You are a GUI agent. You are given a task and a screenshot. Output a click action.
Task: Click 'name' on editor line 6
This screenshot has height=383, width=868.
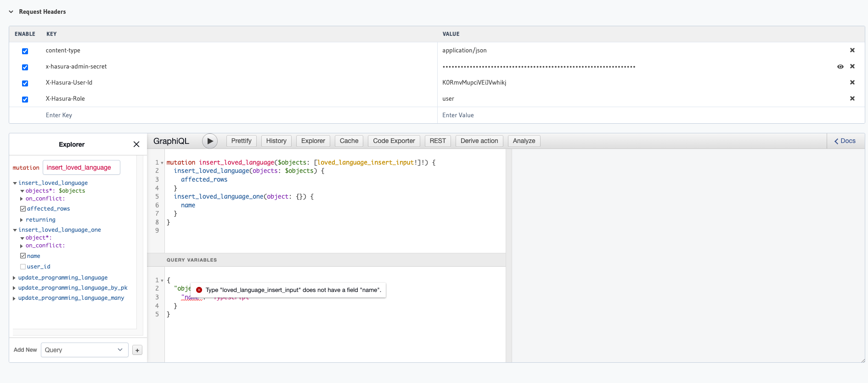click(x=188, y=206)
